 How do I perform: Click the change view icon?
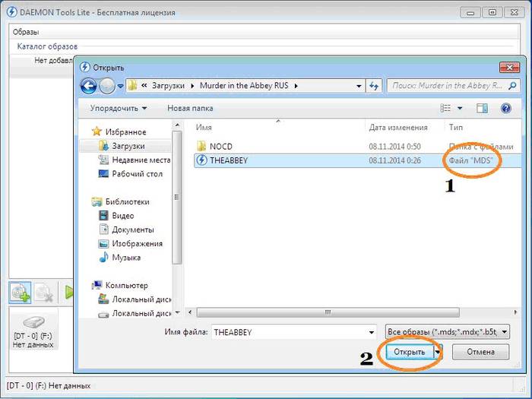click(x=446, y=109)
